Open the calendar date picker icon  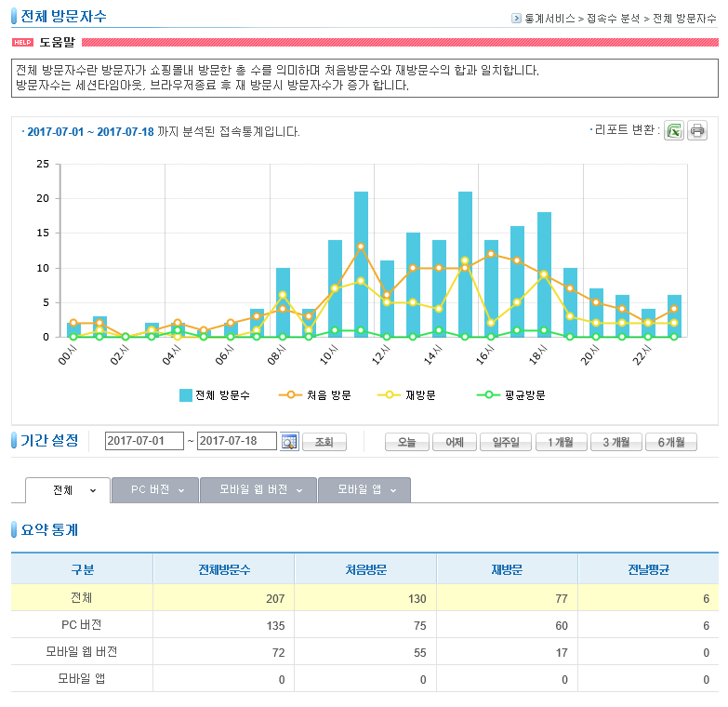(289, 441)
